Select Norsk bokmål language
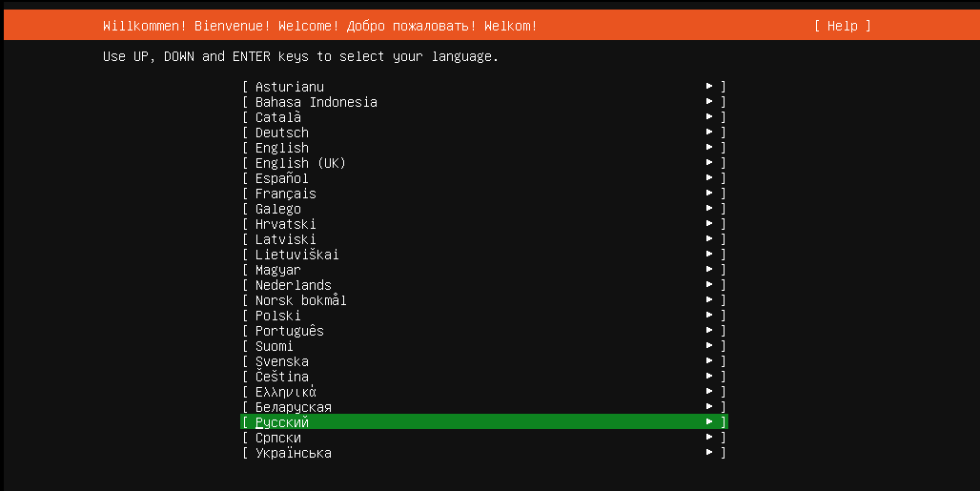980x491 pixels. pyautogui.click(x=301, y=300)
